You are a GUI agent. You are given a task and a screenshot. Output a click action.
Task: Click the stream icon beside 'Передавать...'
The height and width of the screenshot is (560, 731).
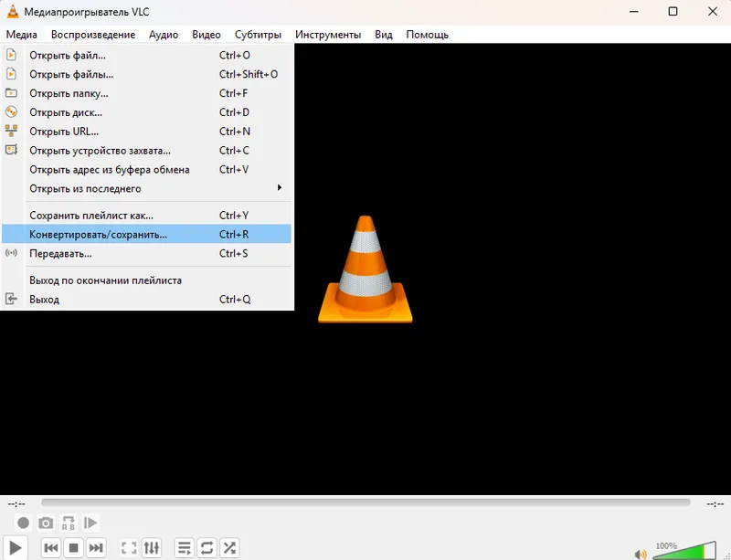[x=11, y=253]
